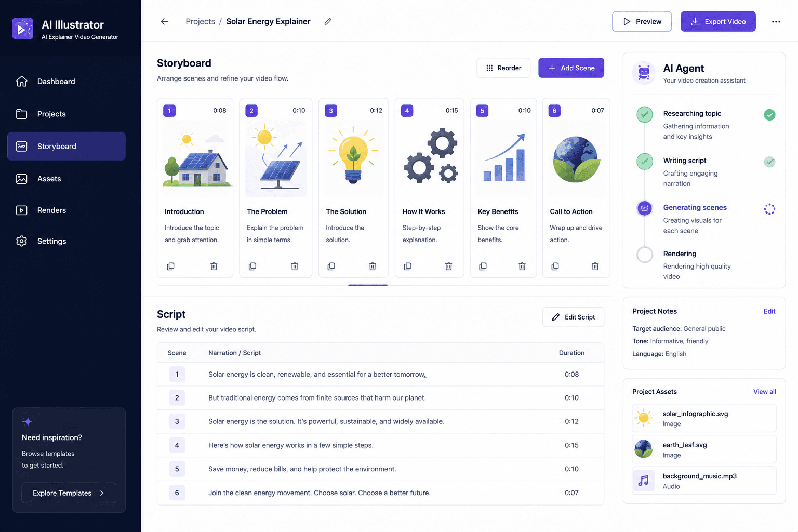Export the video
The width and height of the screenshot is (798, 532).
[x=718, y=21]
